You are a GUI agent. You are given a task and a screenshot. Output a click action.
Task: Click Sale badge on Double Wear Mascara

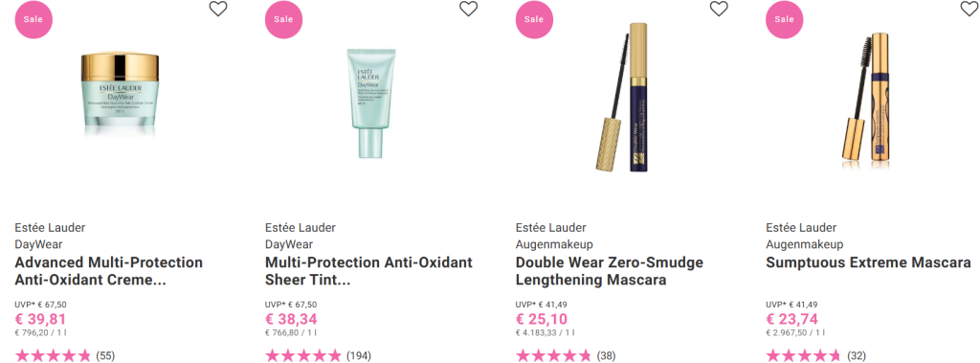pos(534,19)
